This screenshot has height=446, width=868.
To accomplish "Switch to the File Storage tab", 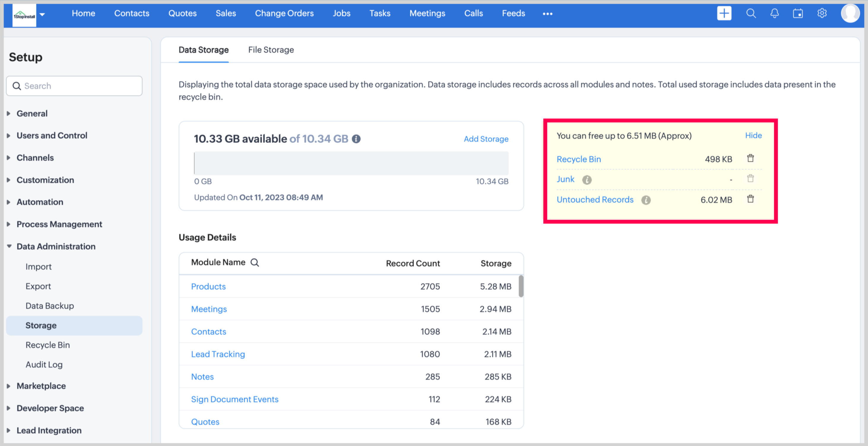I will [271, 50].
